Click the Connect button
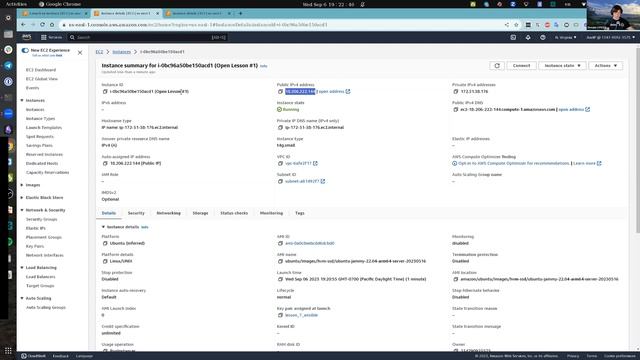The image size is (640, 360). pos(521,66)
